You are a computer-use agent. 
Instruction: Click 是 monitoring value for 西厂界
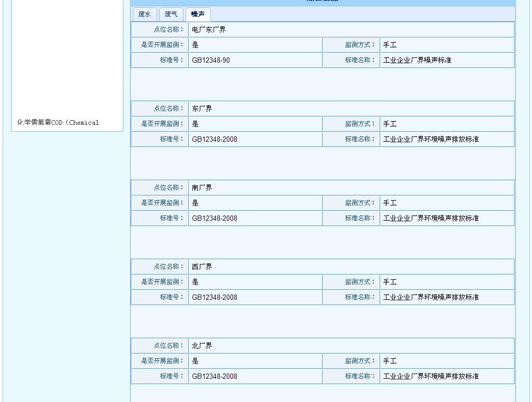pyautogui.click(x=195, y=282)
